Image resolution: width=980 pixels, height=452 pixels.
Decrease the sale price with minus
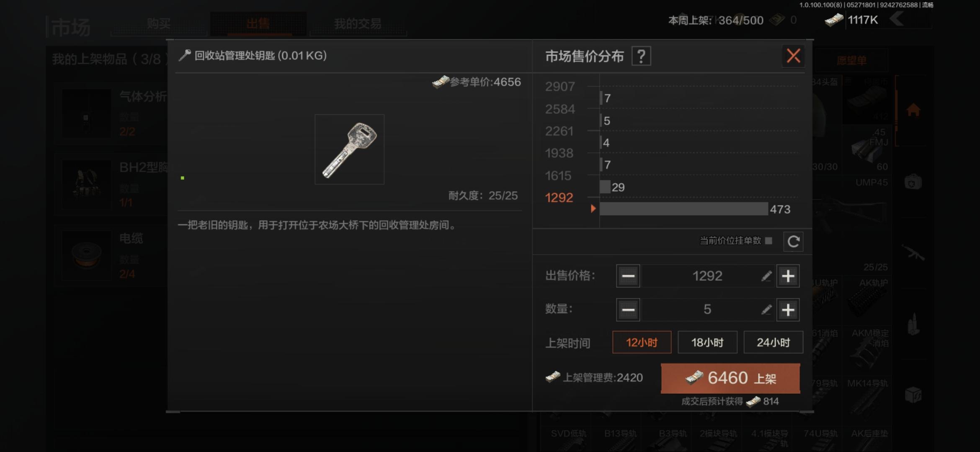click(628, 276)
